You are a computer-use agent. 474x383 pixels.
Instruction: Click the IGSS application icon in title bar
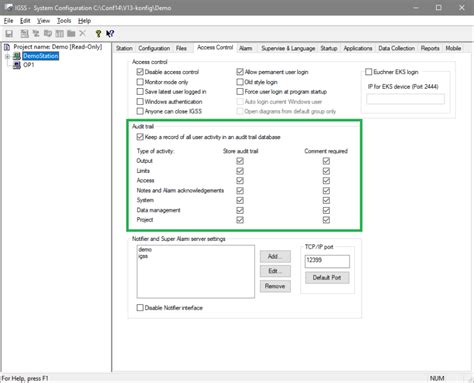8,7
